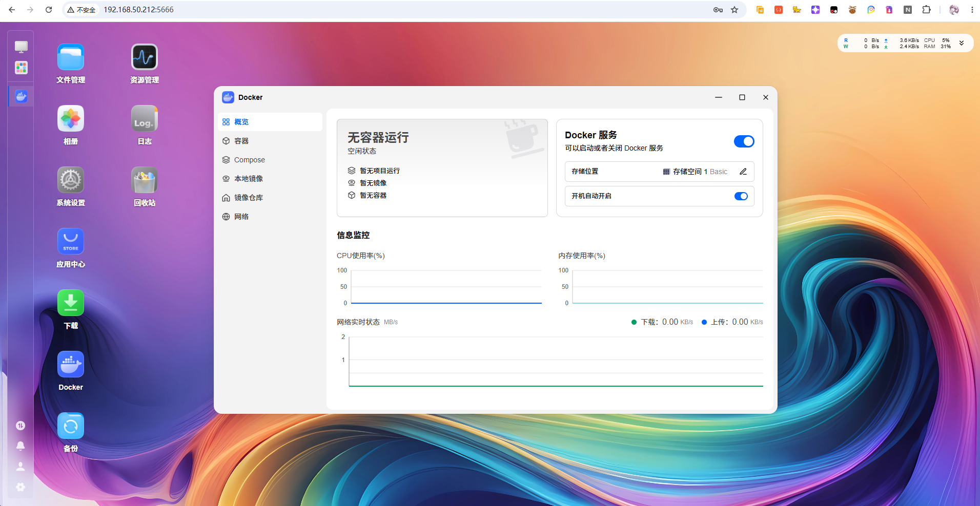
Task: Open the browser profile avatar
Action: pos(954,10)
